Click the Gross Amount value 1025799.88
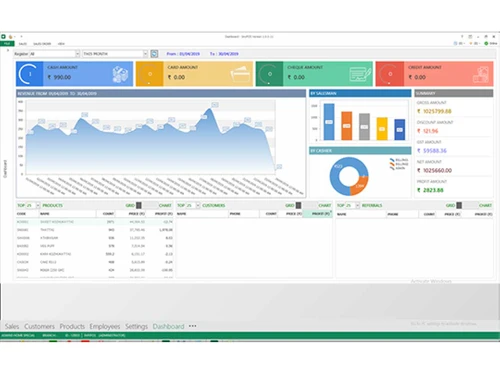Image resolution: width=500 pixels, height=375 pixels. [437, 111]
